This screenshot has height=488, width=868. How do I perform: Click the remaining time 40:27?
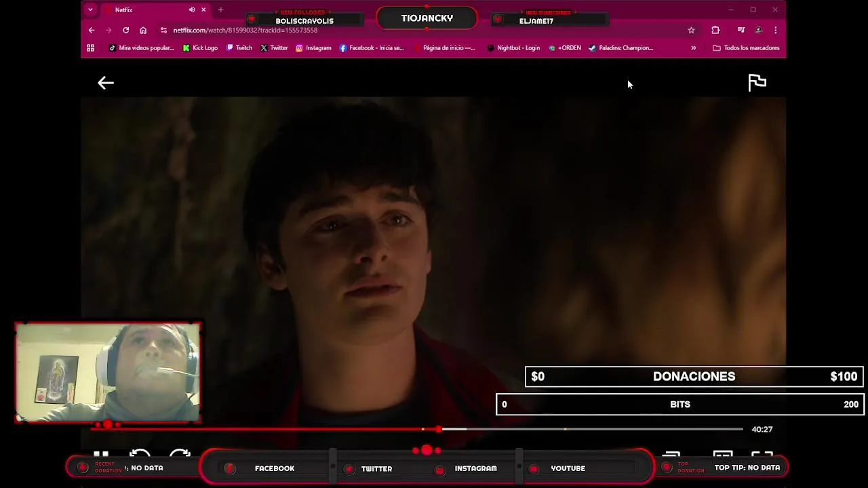click(762, 429)
